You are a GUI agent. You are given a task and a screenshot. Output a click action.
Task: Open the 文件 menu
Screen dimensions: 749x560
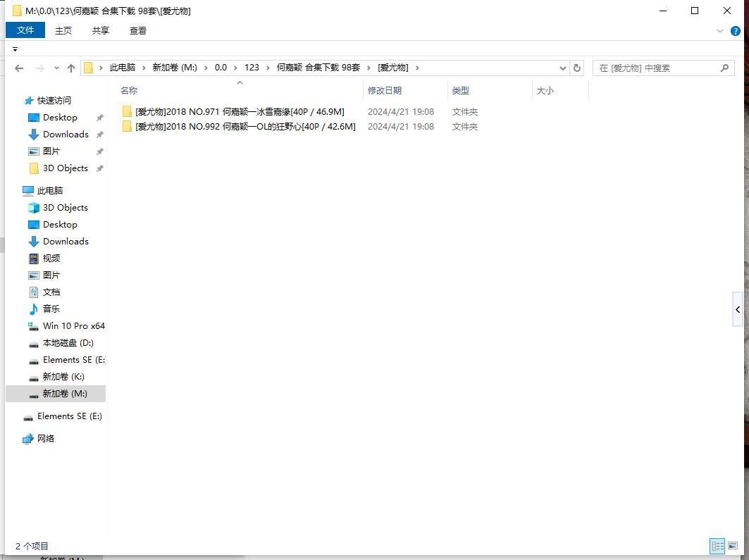tap(25, 30)
